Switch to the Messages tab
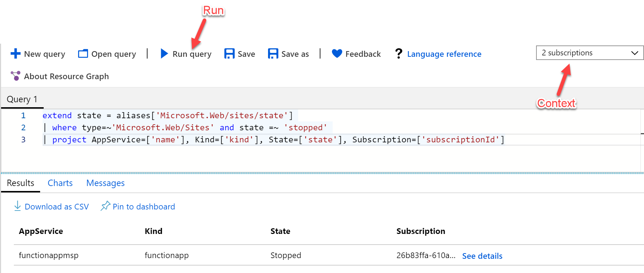 pos(105,183)
